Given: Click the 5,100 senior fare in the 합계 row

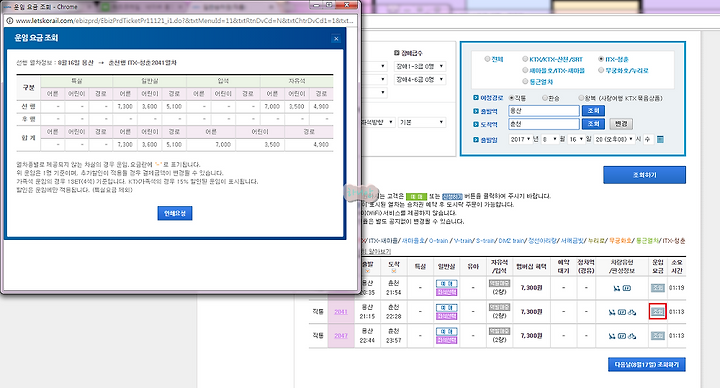Looking at the screenshot, I should tap(174, 144).
